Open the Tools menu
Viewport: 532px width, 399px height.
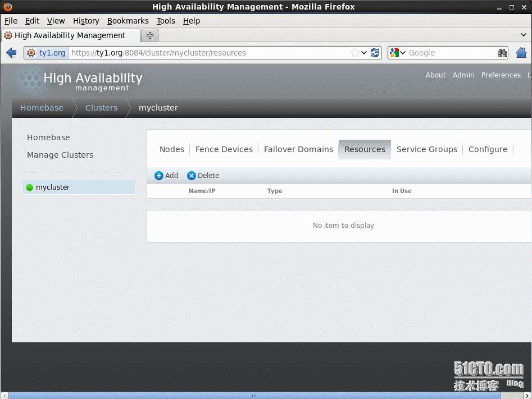click(166, 21)
